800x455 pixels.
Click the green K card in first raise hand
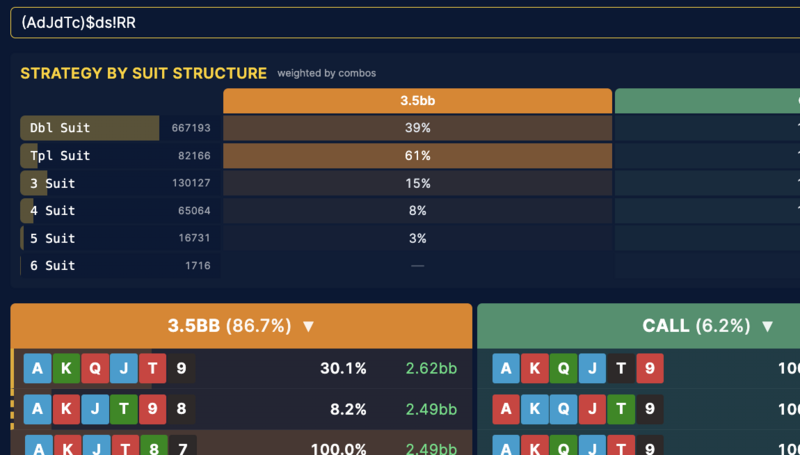point(66,368)
